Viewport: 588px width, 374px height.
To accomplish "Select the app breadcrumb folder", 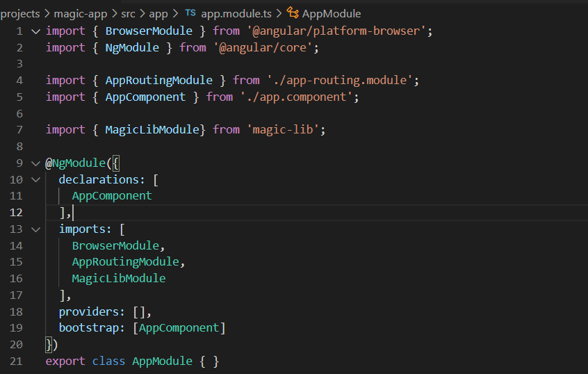I will pyautogui.click(x=158, y=15).
